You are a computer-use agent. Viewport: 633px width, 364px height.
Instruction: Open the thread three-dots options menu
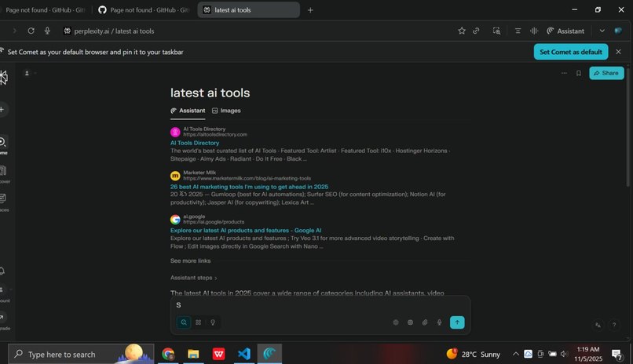point(564,73)
